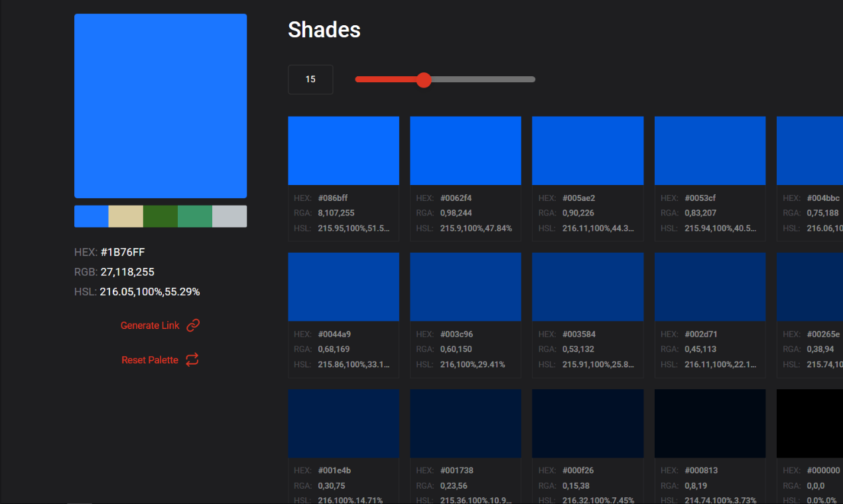Screen dimensions: 843x504
Task: Select the dark green palette swatch
Action: pyautogui.click(x=160, y=216)
